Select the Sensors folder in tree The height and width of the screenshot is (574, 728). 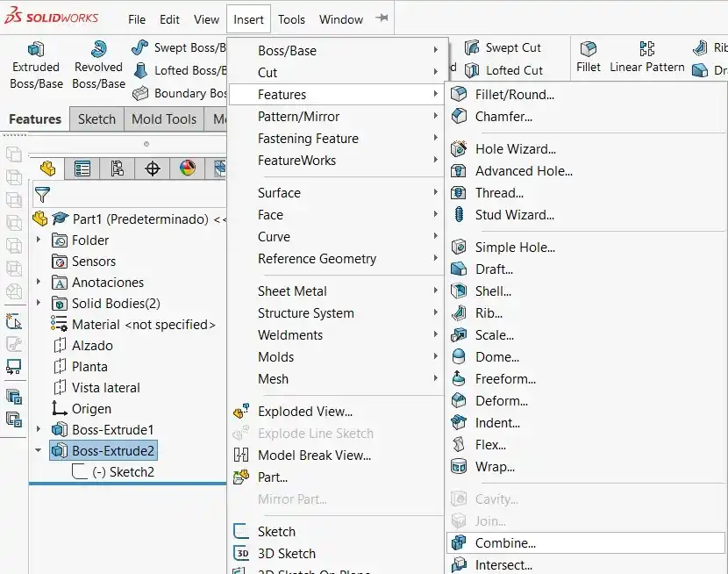pos(83,261)
